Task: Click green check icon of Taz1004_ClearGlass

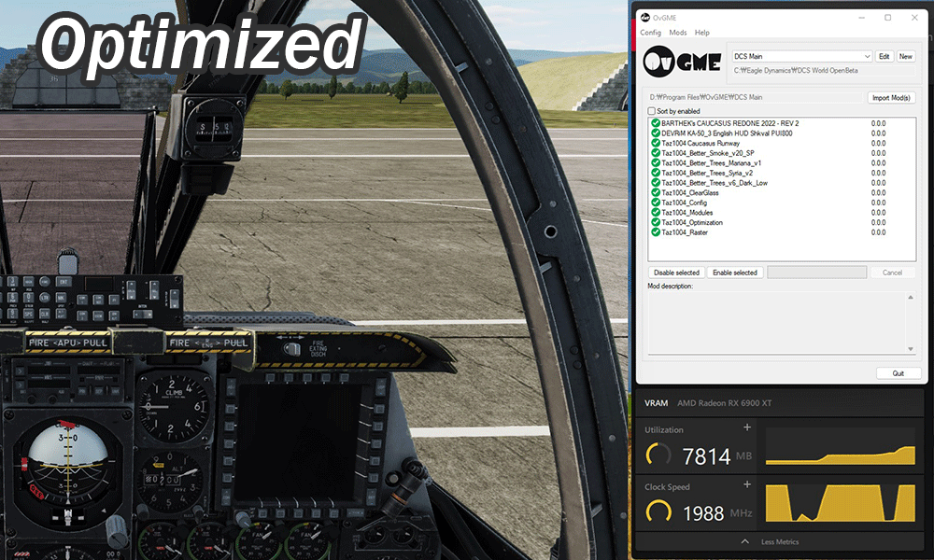Action: 656,193
